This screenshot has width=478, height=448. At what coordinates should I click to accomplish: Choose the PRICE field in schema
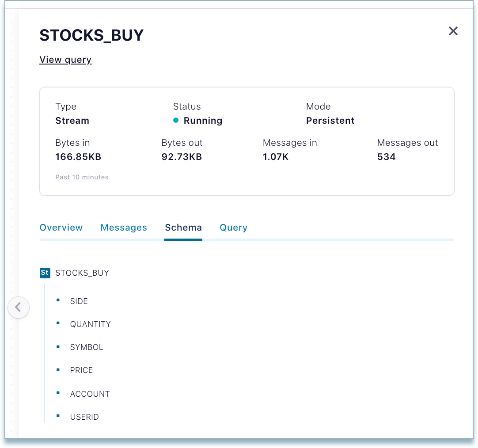(x=82, y=370)
